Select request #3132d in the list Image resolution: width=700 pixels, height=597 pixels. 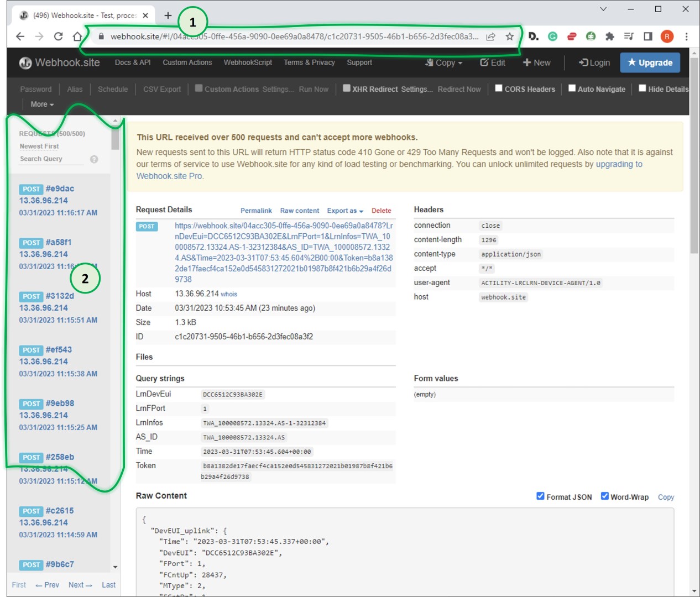point(59,307)
